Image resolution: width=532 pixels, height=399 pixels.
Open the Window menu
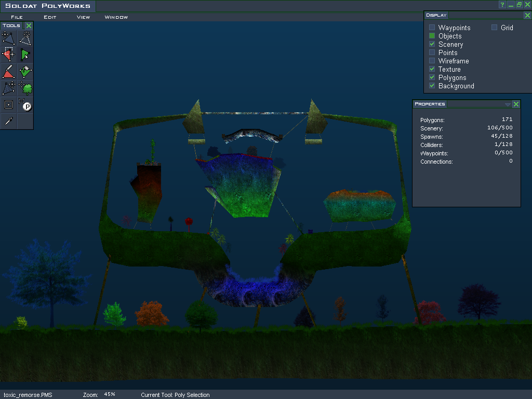(x=116, y=17)
